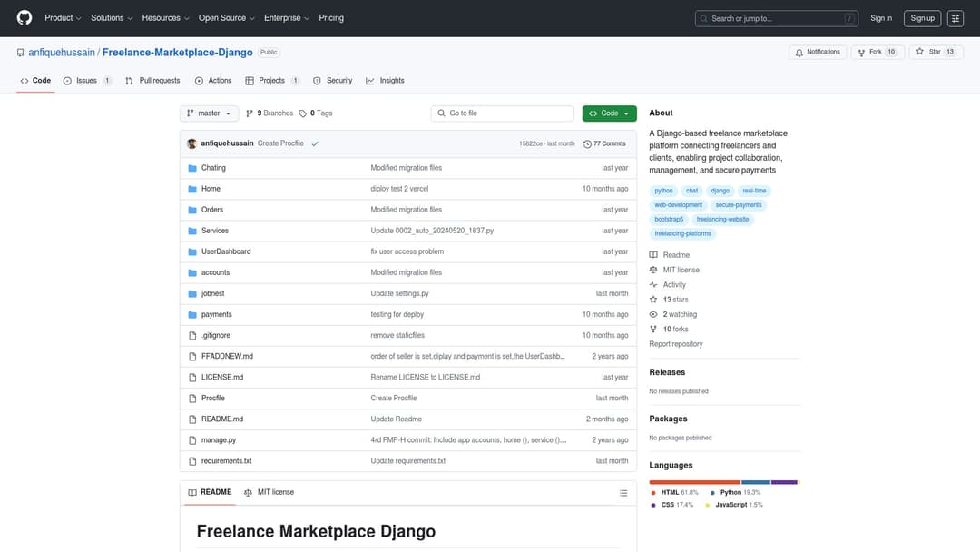This screenshot has width=980, height=552.
Task: Open the Activity link in About
Action: [x=674, y=284]
